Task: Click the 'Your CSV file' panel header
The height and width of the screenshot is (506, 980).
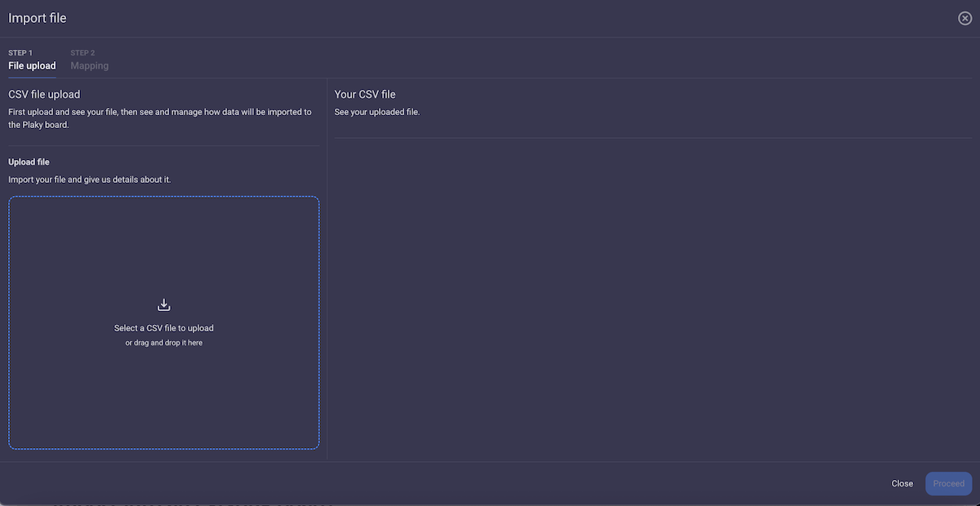Action: [364, 94]
